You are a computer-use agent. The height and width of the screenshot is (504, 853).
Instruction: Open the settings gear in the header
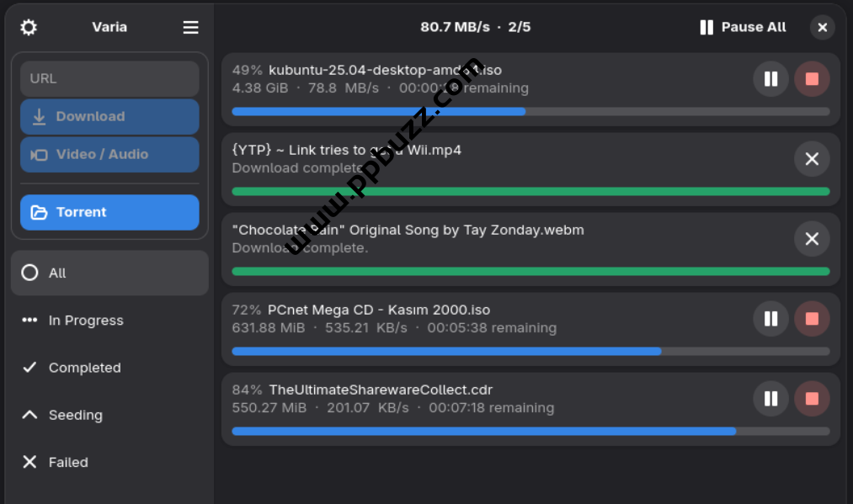[x=29, y=28]
